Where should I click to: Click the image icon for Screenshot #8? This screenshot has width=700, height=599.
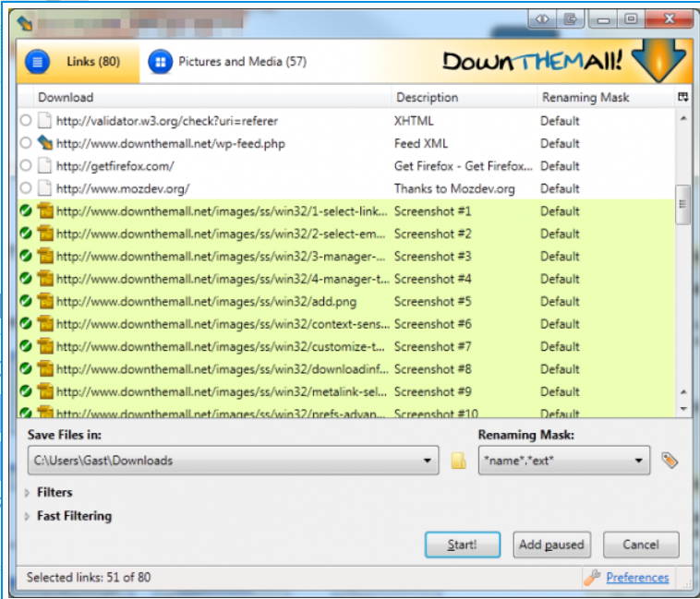(x=45, y=369)
